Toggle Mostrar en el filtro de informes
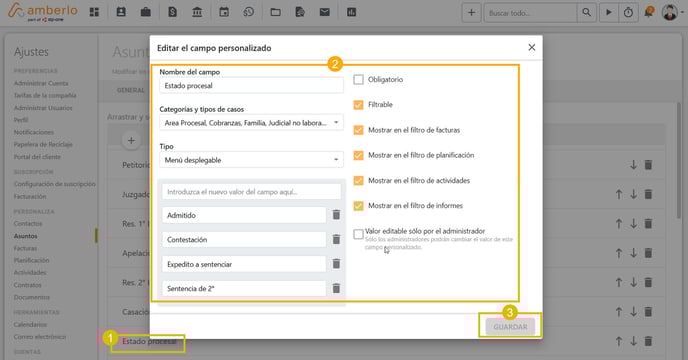The image size is (688, 360). pyautogui.click(x=358, y=205)
